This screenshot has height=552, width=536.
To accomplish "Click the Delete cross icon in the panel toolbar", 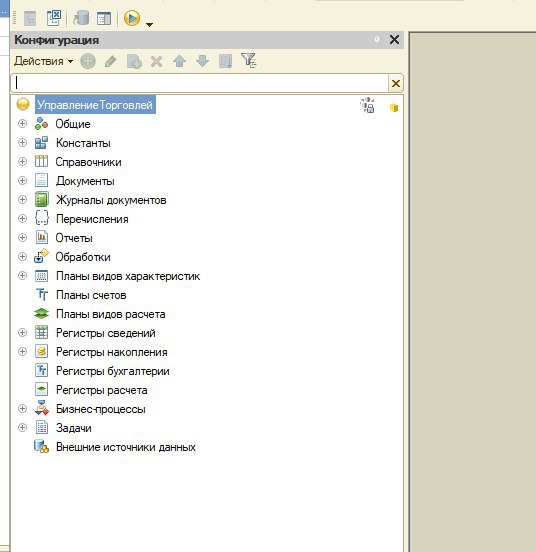I will [x=156, y=62].
